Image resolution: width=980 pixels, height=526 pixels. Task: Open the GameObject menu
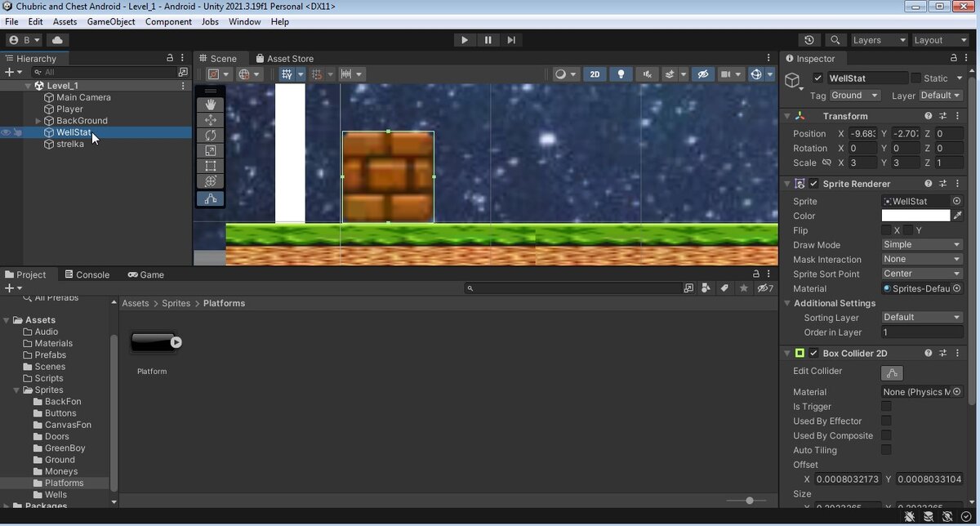(111, 22)
